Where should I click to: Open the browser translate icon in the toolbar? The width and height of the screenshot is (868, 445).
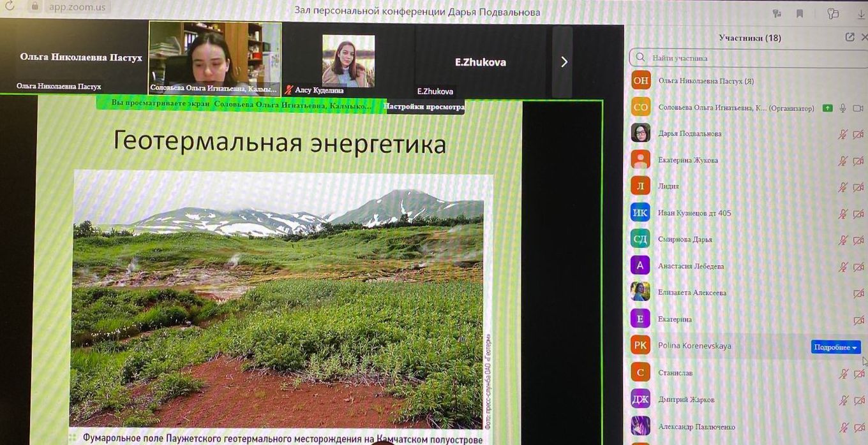pos(777,13)
